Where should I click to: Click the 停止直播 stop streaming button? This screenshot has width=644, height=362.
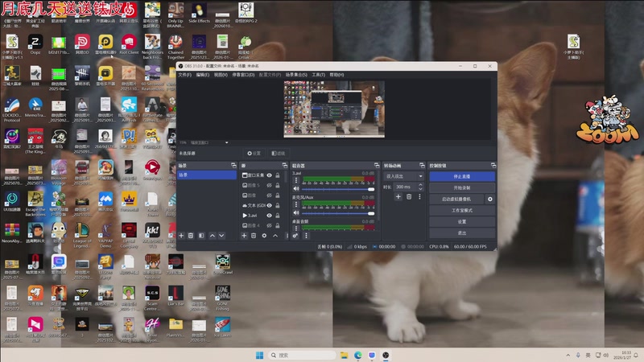click(x=462, y=176)
